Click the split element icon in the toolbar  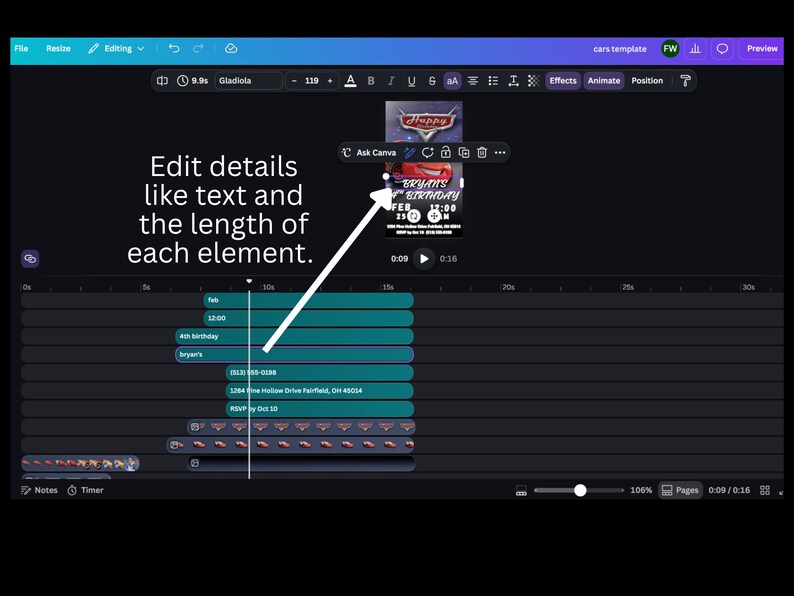pos(162,81)
